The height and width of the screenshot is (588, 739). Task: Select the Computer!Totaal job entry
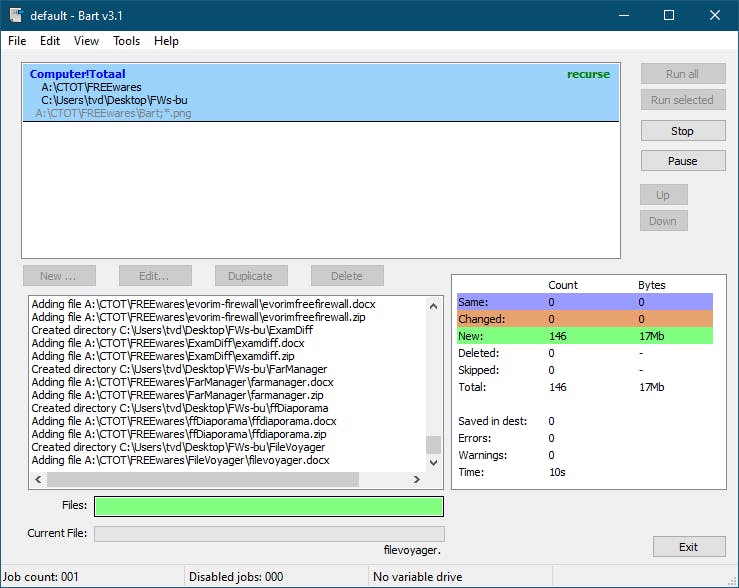[x=321, y=93]
